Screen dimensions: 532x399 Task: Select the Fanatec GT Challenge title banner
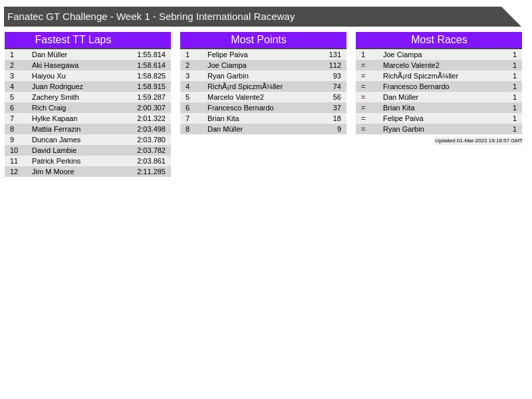pos(253,17)
